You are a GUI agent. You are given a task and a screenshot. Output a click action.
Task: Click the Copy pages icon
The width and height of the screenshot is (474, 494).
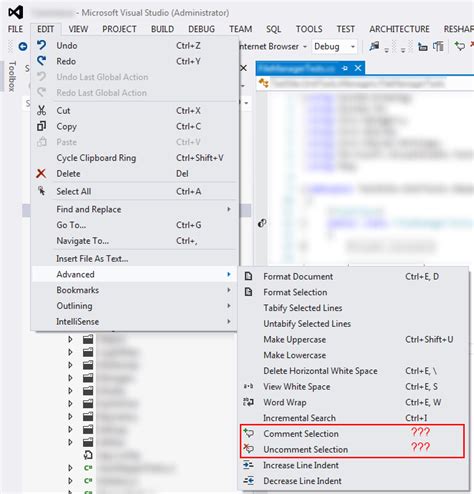tap(41, 126)
